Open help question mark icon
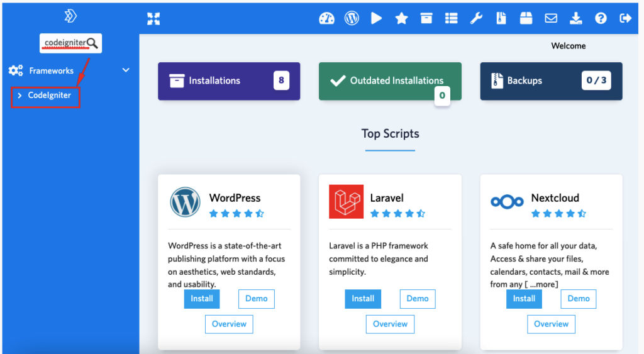The image size is (644, 354). point(601,18)
